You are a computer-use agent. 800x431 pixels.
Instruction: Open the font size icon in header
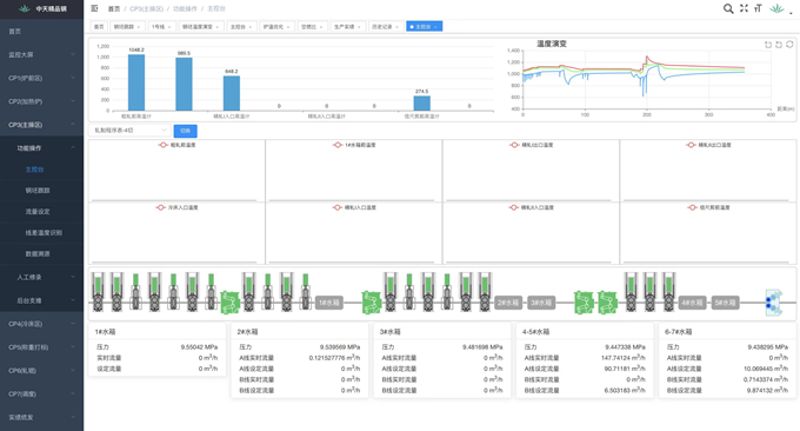click(x=758, y=8)
